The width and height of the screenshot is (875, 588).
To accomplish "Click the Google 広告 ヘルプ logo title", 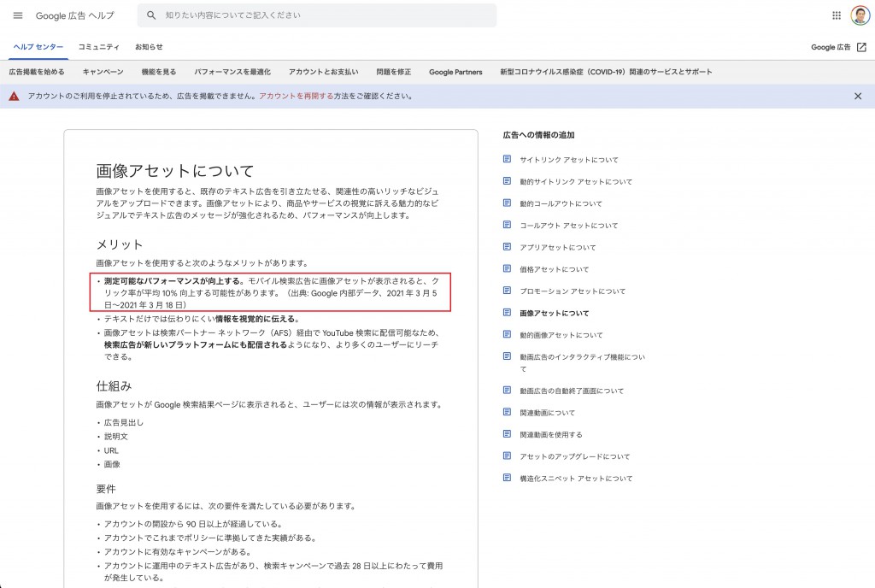I will pos(75,15).
